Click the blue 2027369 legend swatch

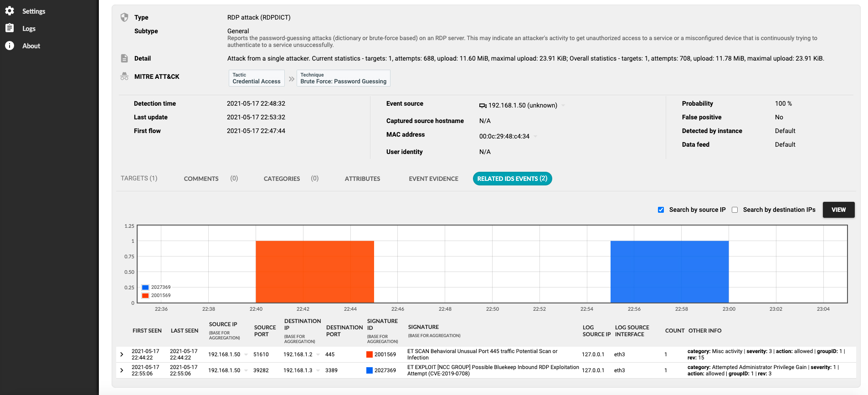(x=145, y=287)
